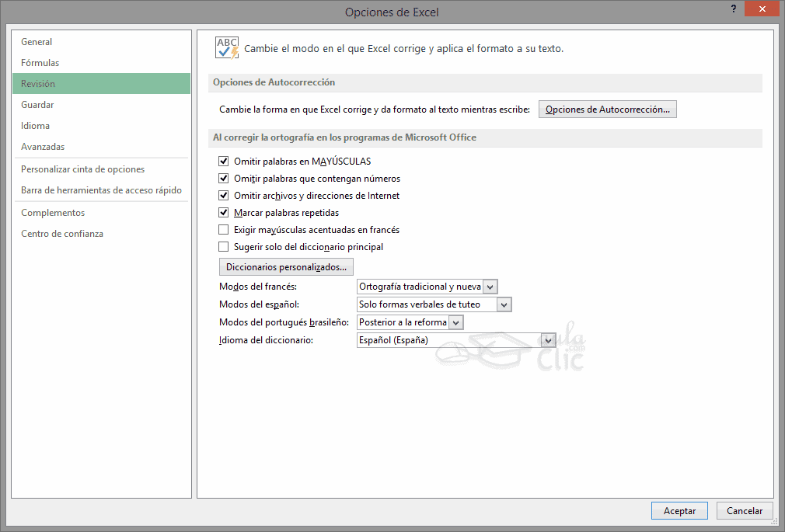
Task: Open the Modos del español dropdown
Action: [504, 305]
